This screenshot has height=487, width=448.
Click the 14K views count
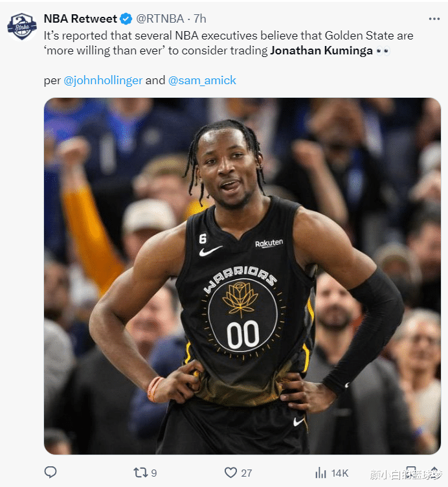[x=340, y=473]
